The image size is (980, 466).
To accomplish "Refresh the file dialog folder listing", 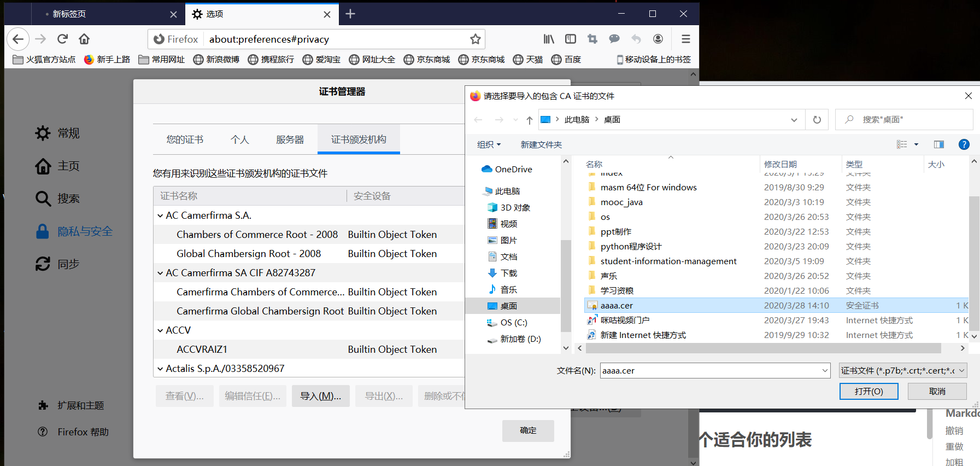I will point(817,120).
